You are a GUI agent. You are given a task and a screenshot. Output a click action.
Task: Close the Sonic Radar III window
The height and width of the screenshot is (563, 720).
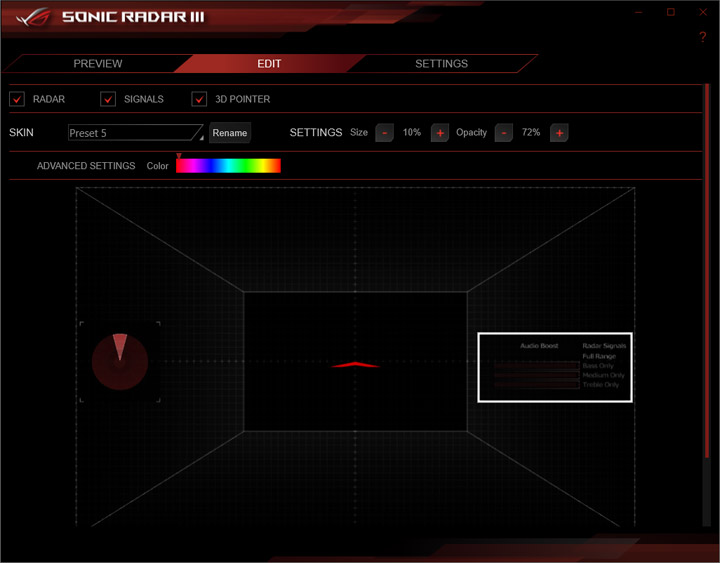click(x=703, y=12)
